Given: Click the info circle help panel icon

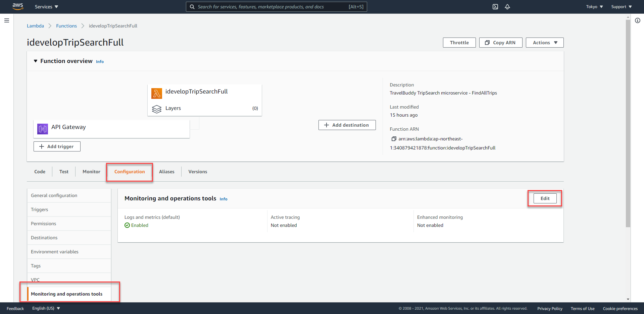Looking at the screenshot, I should pos(638,20).
